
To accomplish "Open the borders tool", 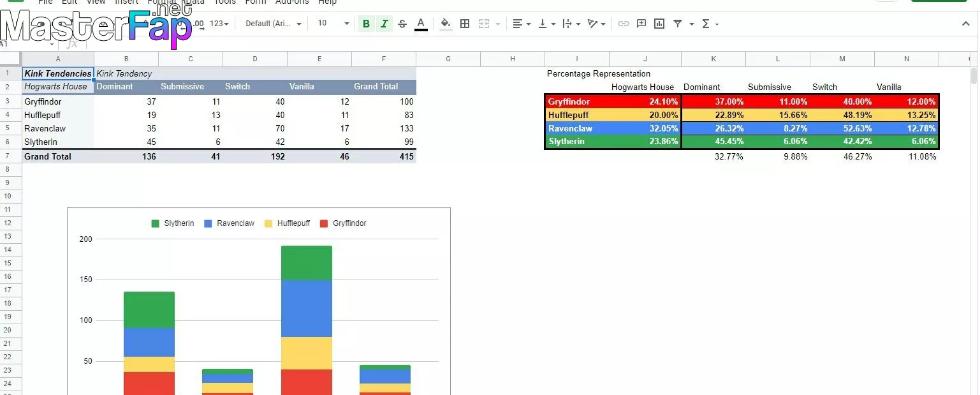I will pos(465,24).
